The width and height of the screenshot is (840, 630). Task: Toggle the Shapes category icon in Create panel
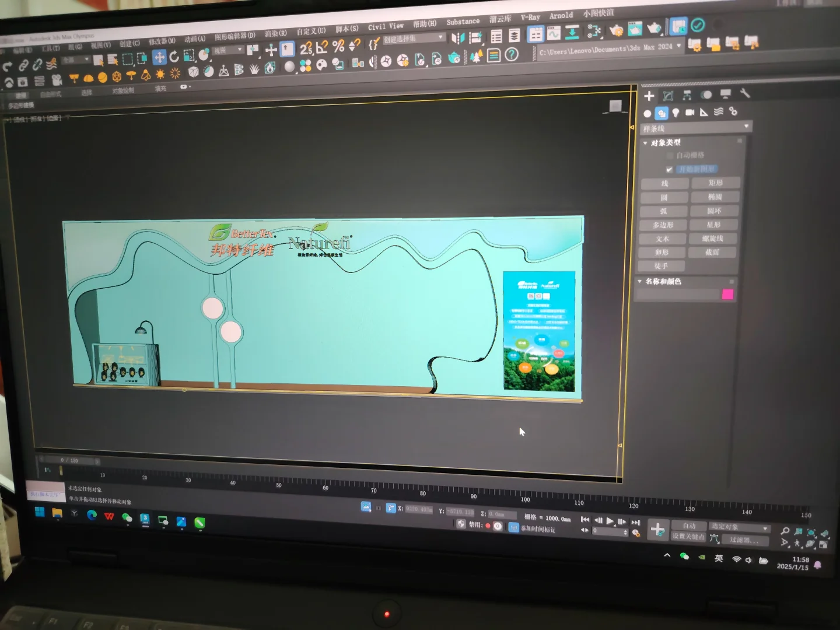[x=661, y=113]
